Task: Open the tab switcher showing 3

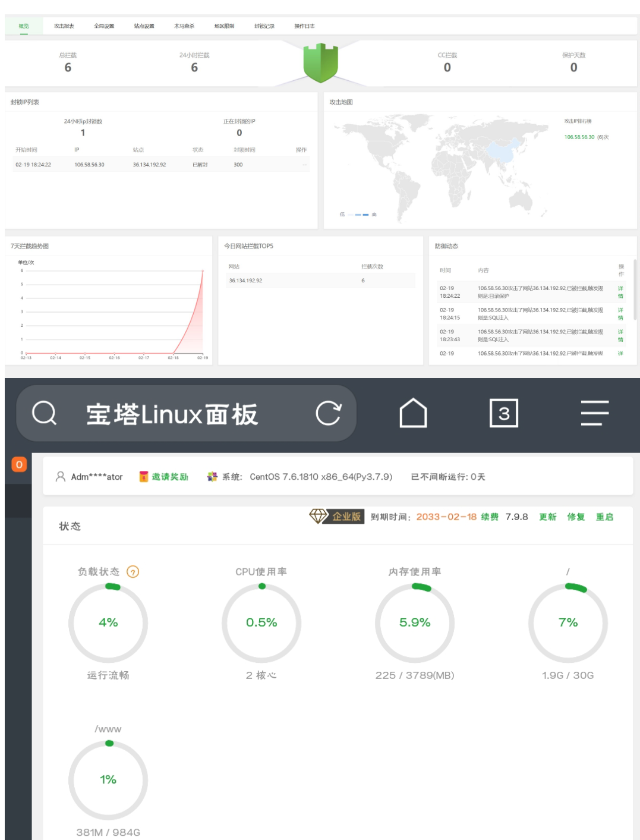Action: [x=503, y=413]
